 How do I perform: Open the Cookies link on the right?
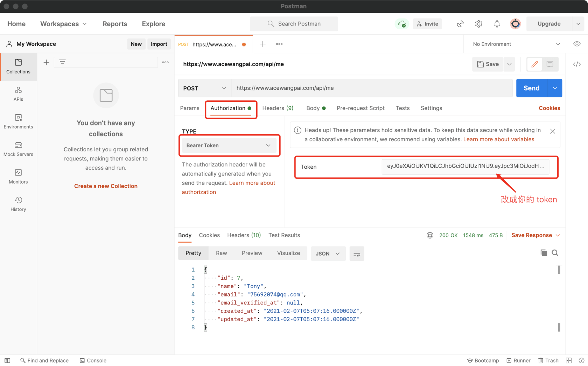click(549, 108)
